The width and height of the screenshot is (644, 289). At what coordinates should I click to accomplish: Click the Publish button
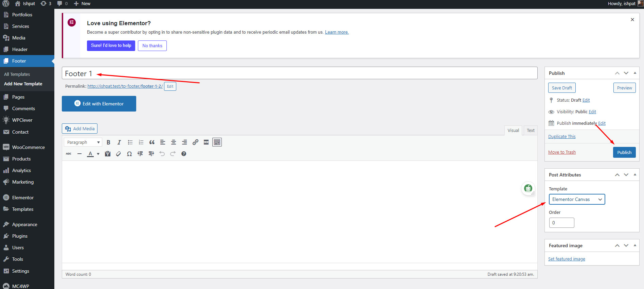[624, 152]
